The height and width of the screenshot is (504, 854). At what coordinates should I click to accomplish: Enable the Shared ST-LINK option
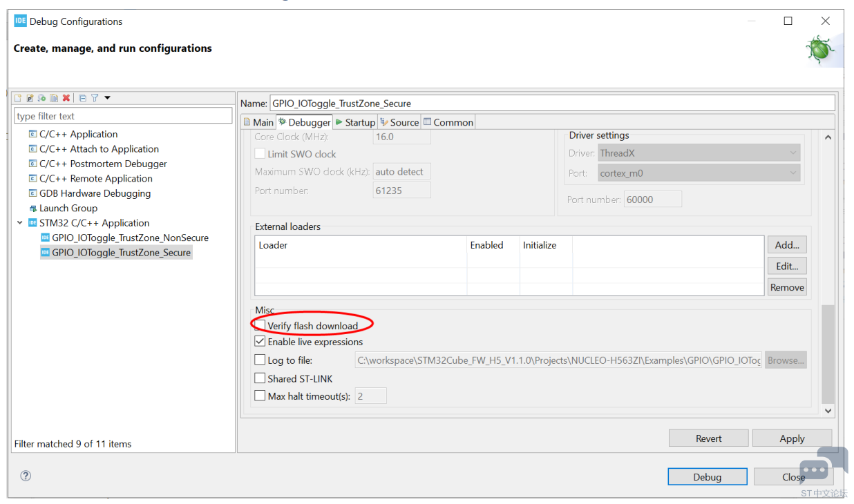tap(260, 378)
